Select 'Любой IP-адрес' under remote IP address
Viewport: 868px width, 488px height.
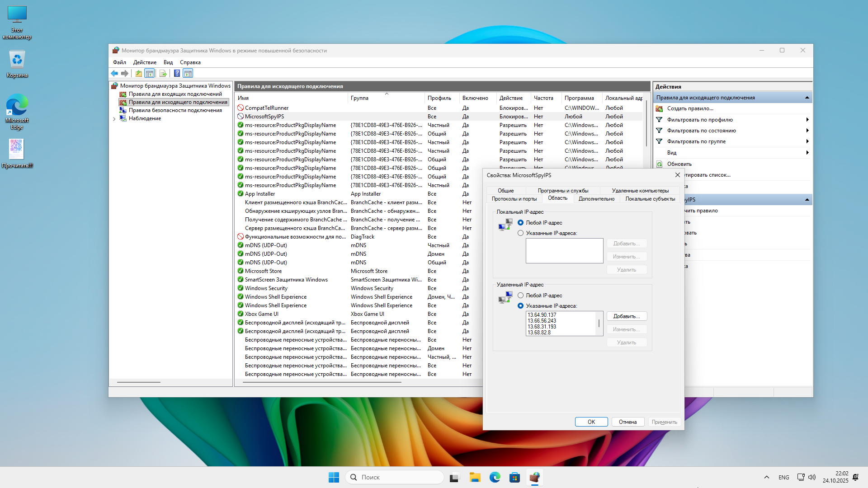[x=521, y=296]
